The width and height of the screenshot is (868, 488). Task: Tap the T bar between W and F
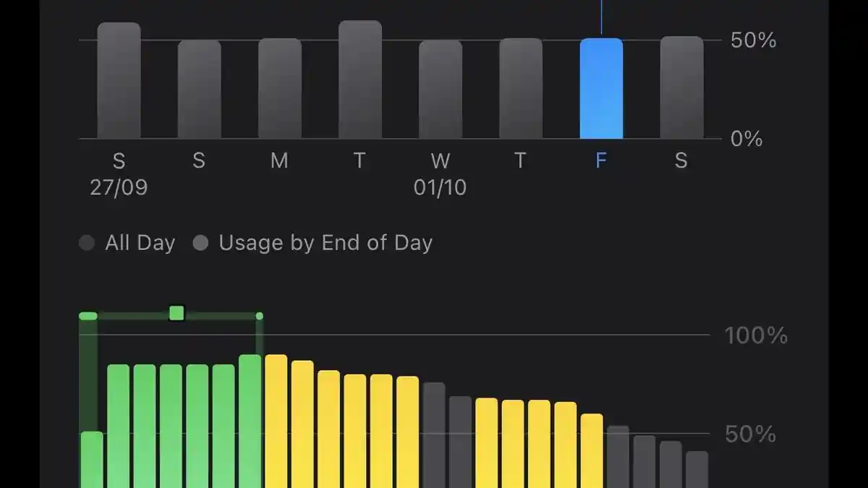(x=521, y=88)
